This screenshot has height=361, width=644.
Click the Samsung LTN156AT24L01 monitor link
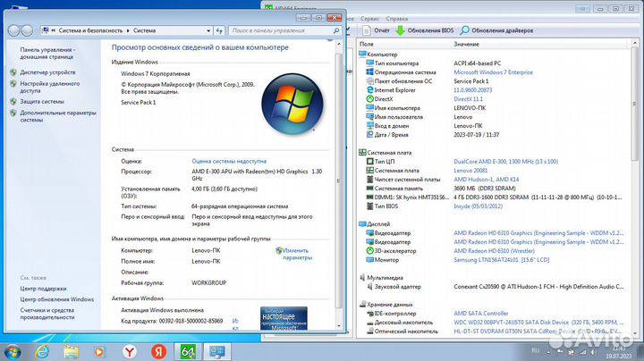coord(502,260)
